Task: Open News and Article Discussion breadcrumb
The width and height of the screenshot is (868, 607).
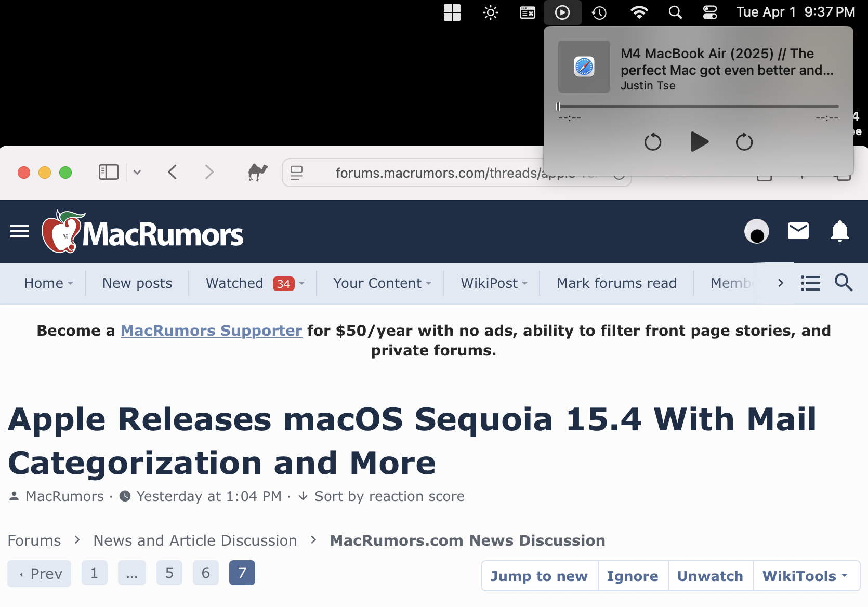Action: (195, 540)
